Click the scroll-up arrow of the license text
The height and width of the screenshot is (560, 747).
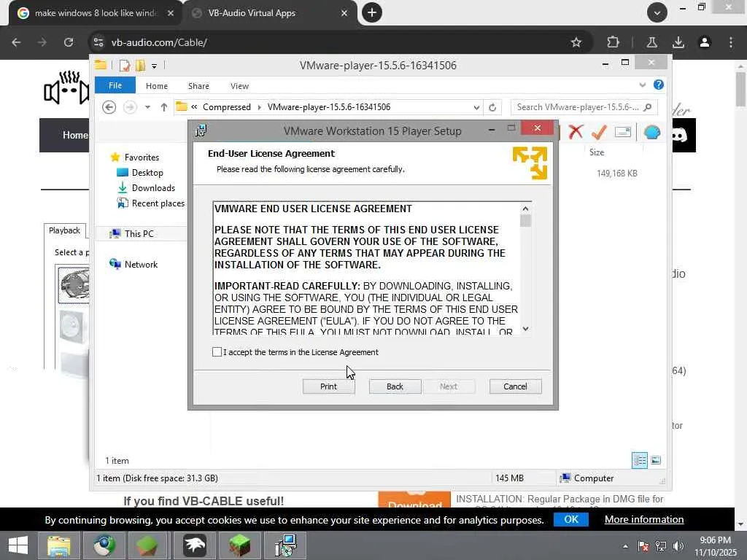click(525, 209)
